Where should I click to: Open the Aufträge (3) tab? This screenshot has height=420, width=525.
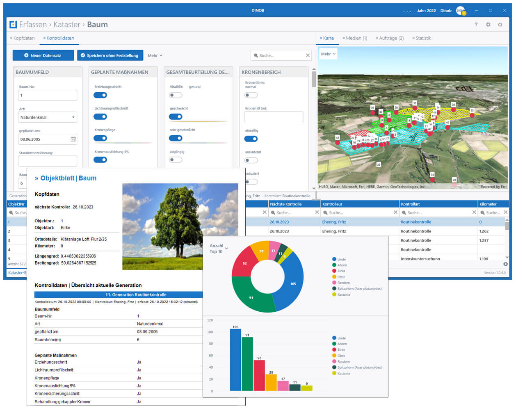pos(390,38)
